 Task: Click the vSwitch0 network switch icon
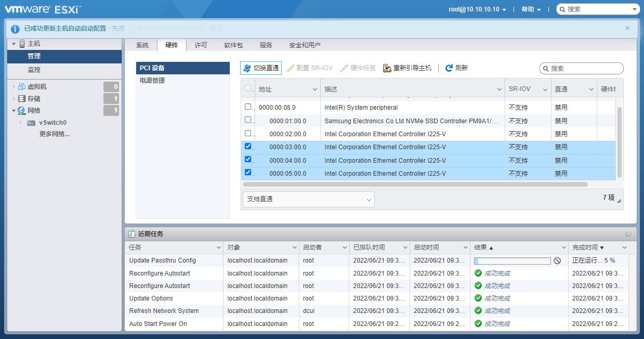tap(31, 122)
